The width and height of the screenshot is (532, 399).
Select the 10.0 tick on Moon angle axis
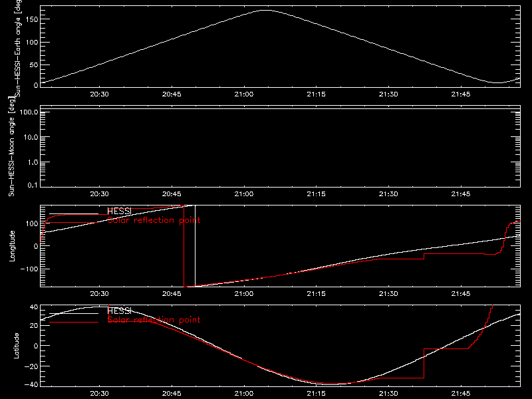(x=31, y=138)
